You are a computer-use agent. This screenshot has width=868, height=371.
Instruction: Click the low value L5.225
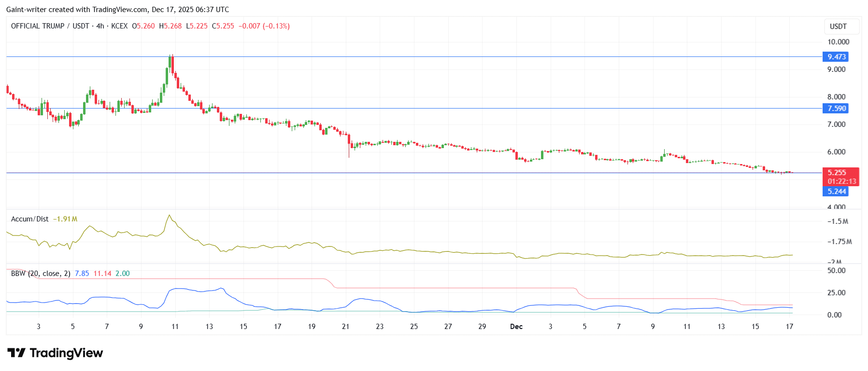[197, 26]
